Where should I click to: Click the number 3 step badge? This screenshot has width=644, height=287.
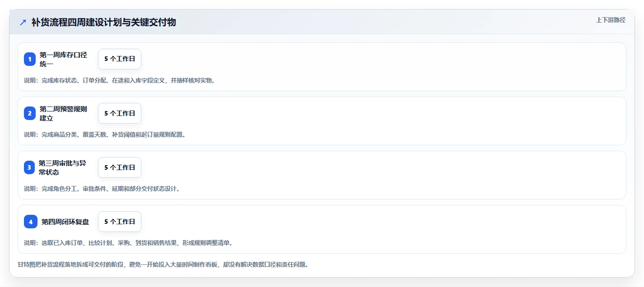click(x=29, y=167)
